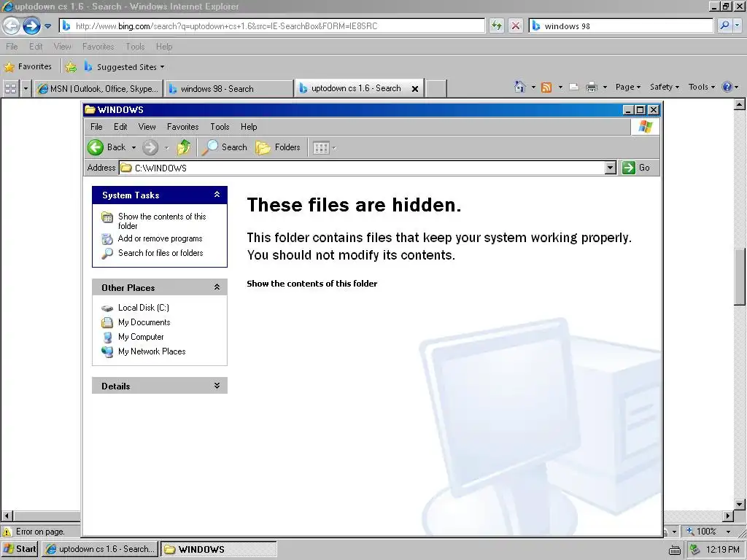Open View menu in WINDOWS explorer
The height and width of the screenshot is (560, 747).
[147, 127]
